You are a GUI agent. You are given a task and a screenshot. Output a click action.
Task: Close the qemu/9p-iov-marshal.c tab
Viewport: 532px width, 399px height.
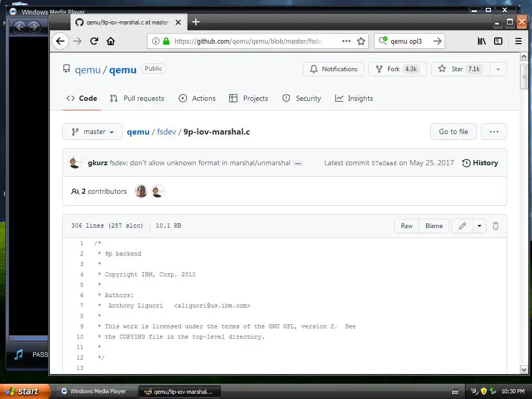pos(178,22)
